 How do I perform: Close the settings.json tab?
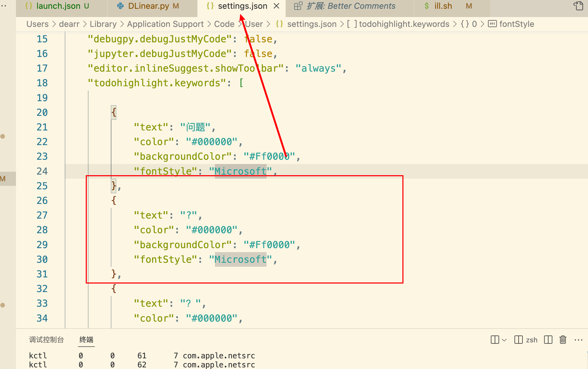coord(277,6)
